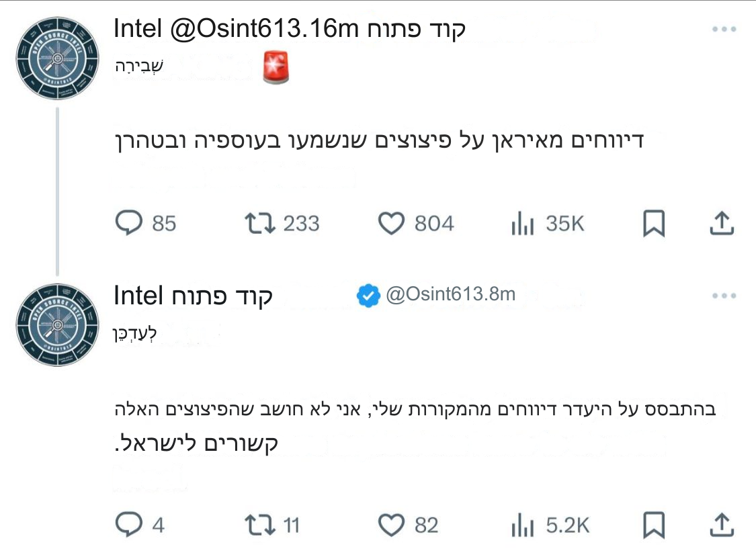View analytics showing 35K views
The height and width of the screenshot is (559, 756).
pyautogui.click(x=522, y=224)
